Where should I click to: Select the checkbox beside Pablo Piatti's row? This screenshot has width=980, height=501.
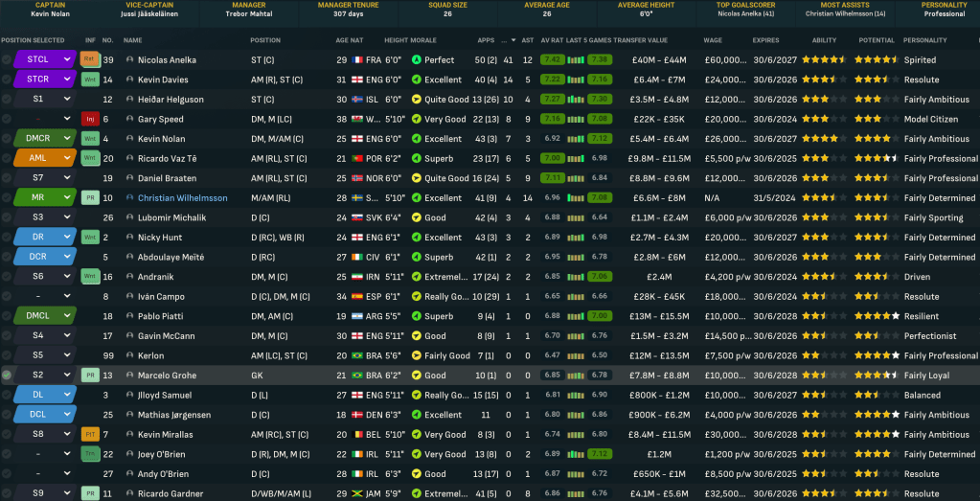coord(7,316)
